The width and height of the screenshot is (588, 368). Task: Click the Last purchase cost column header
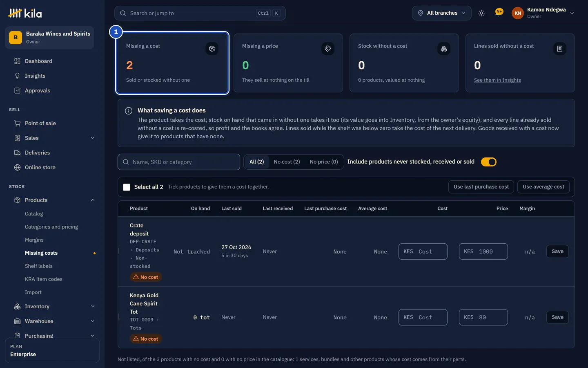click(x=325, y=209)
